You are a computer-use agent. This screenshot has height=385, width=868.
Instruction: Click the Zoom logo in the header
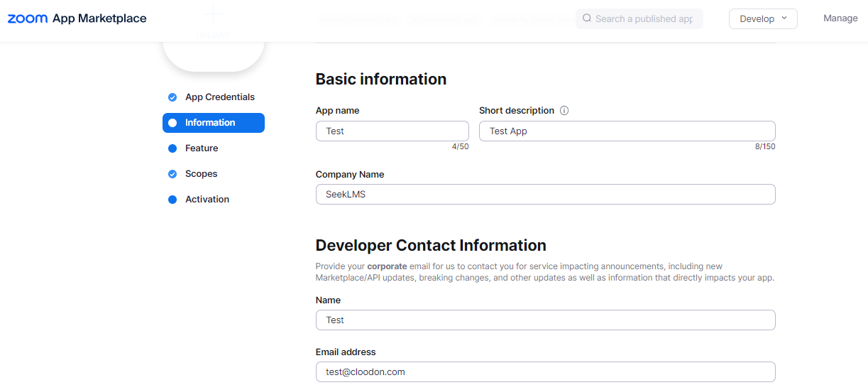coord(28,18)
